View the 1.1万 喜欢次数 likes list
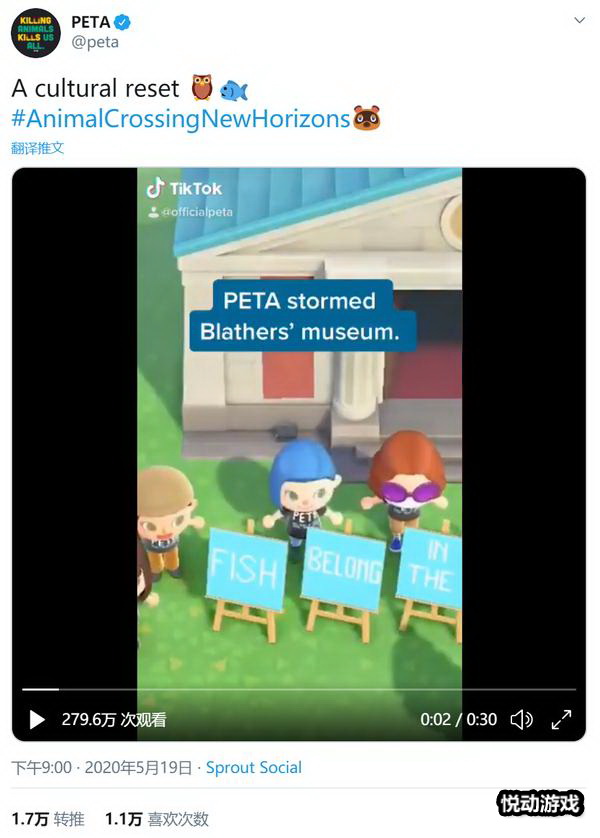This screenshot has width=600, height=838. [x=157, y=819]
